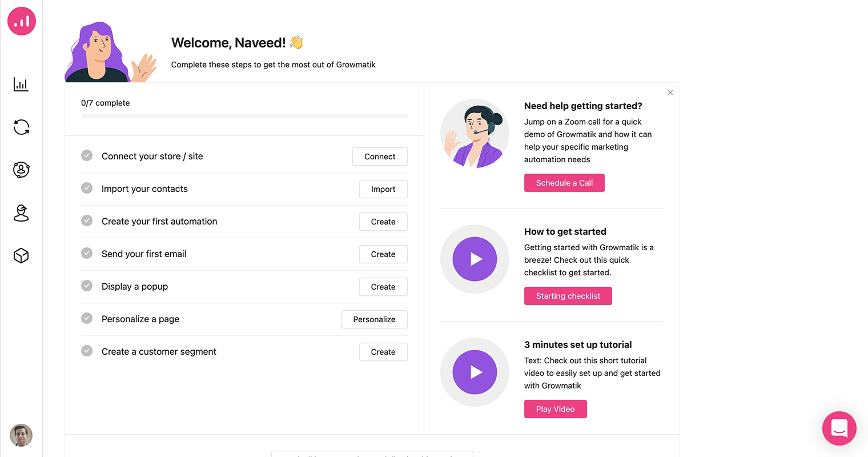Click the "Send your first email" label
The height and width of the screenshot is (457, 868).
tap(144, 254)
